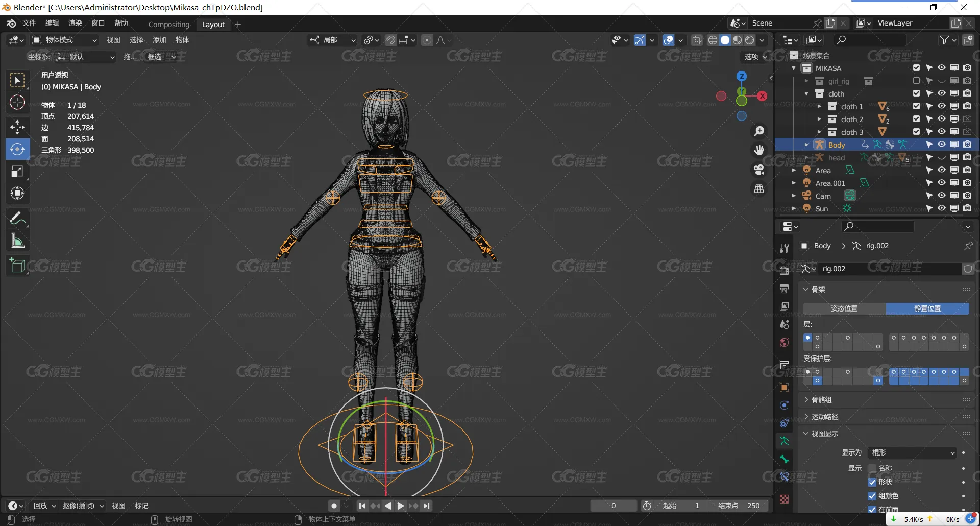Expand the cloth 2 collection
Image resolution: width=980 pixels, height=526 pixels.
[820, 119]
